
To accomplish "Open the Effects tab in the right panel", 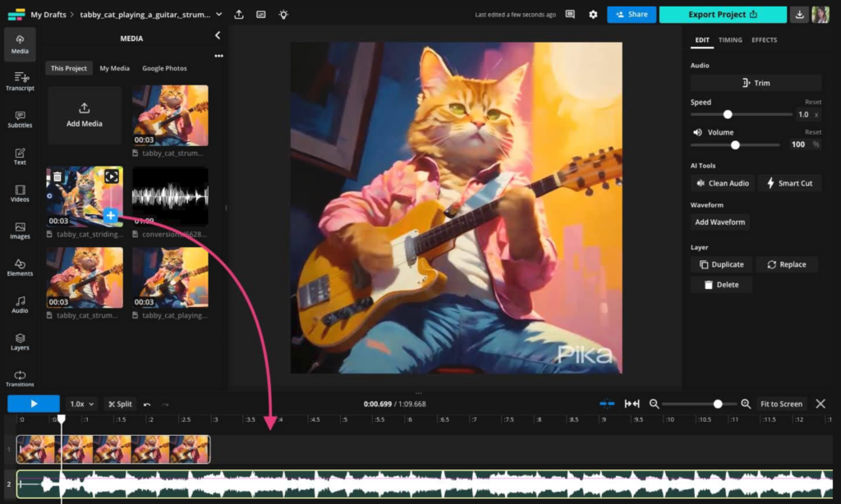I will point(764,39).
